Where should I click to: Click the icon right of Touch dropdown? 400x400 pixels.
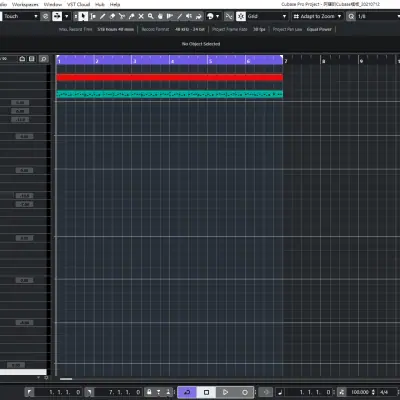[46, 16]
